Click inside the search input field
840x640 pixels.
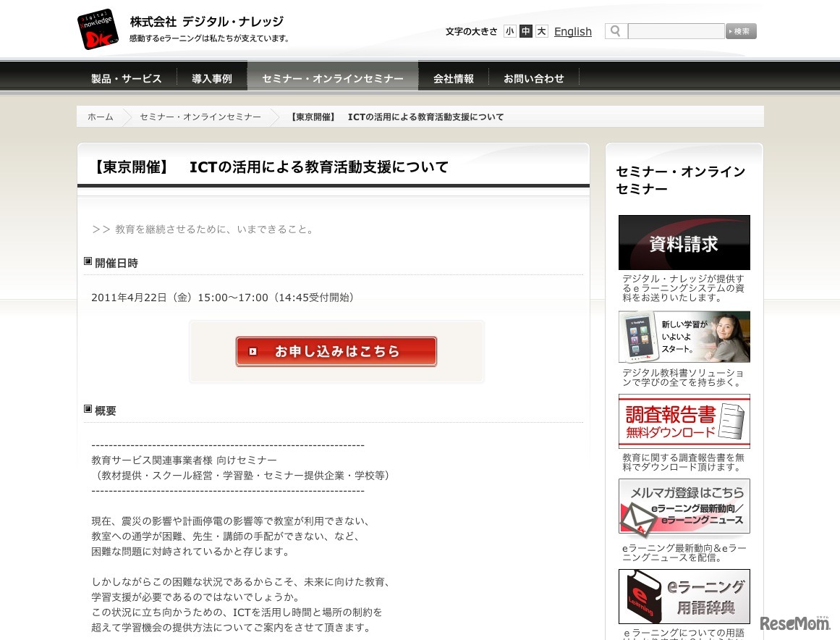click(x=675, y=31)
